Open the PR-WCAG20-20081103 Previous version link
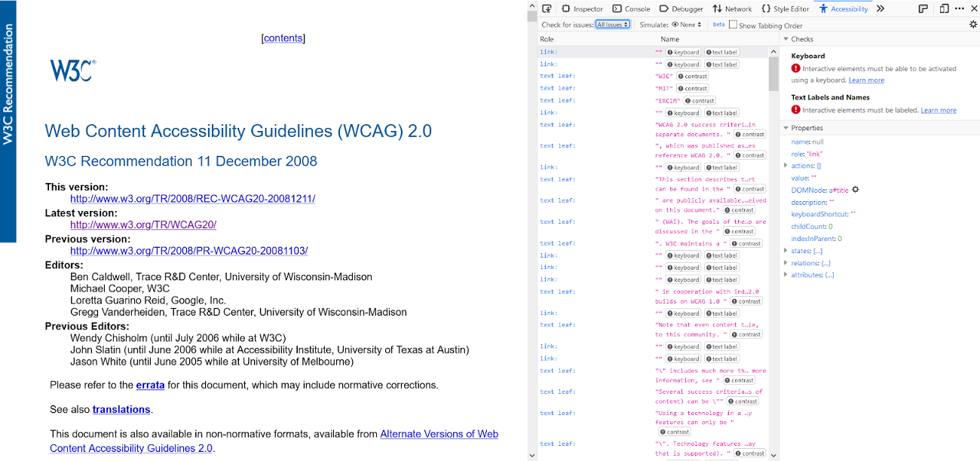980x461 pixels. coord(188,251)
